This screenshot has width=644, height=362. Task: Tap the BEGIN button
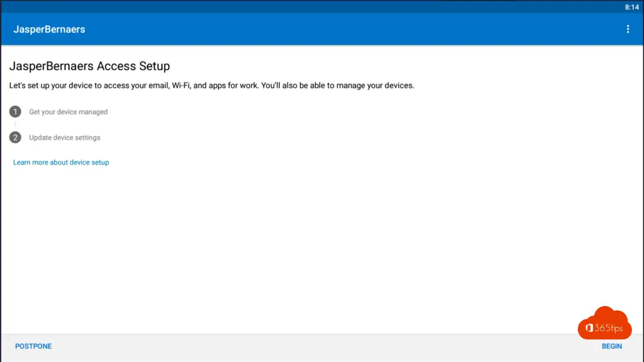pos(611,346)
